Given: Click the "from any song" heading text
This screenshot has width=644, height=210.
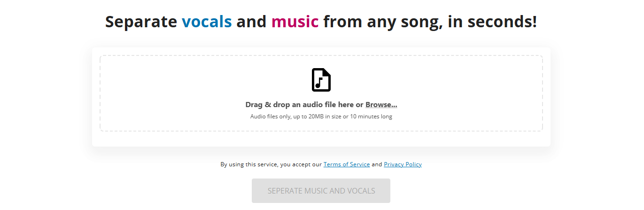Looking at the screenshot, I should pos(383,22).
